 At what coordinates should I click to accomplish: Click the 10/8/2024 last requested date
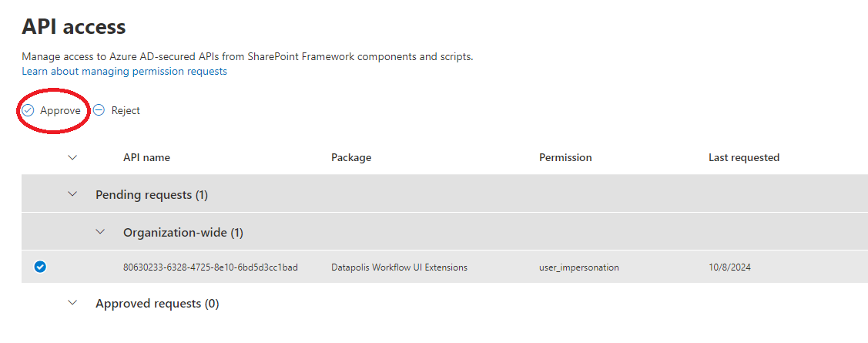(x=729, y=267)
